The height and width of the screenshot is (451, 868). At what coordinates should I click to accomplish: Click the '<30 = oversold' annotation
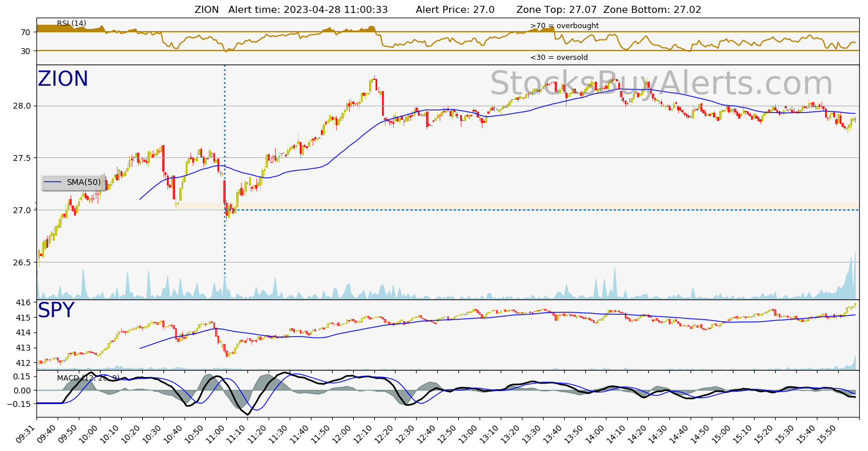pos(558,58)
